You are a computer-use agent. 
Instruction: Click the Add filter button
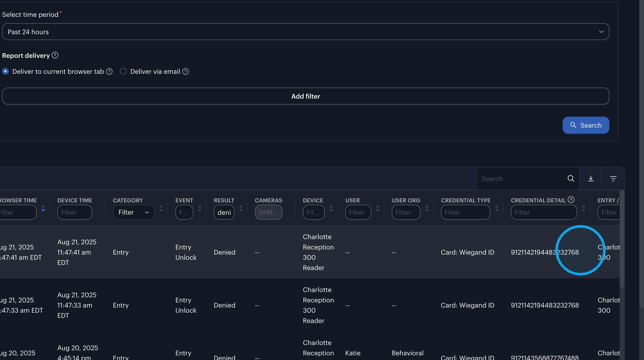[306, 96]
